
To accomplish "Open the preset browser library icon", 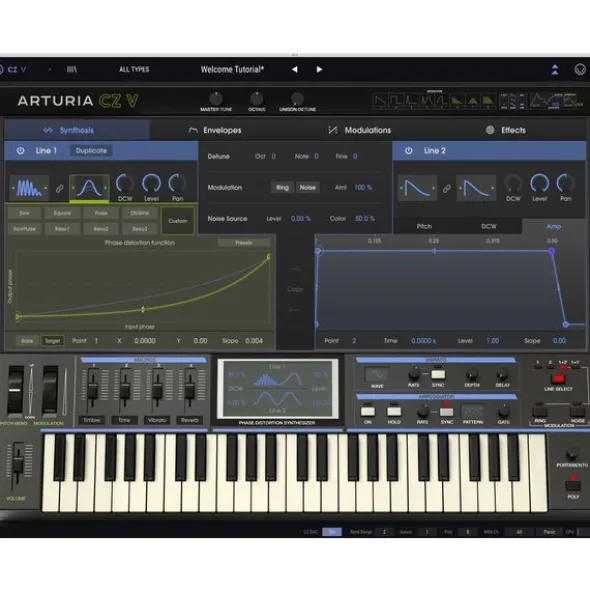I will coord(71,69).
